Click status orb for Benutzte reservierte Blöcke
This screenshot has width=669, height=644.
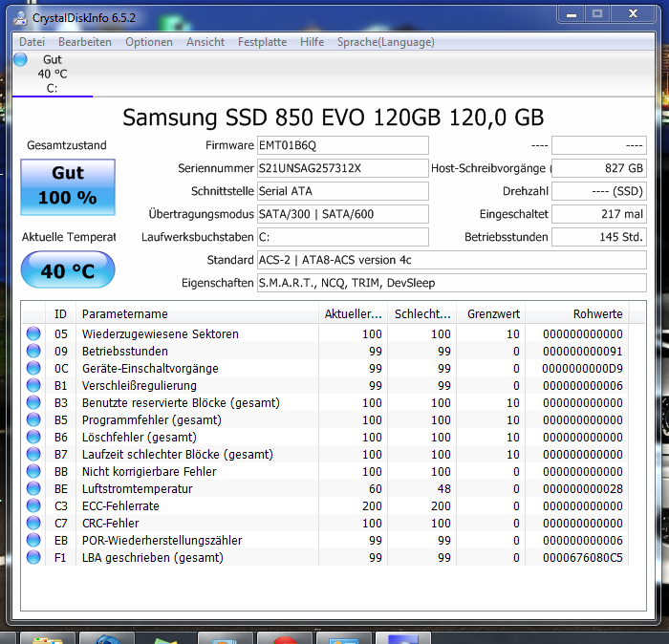33,402
